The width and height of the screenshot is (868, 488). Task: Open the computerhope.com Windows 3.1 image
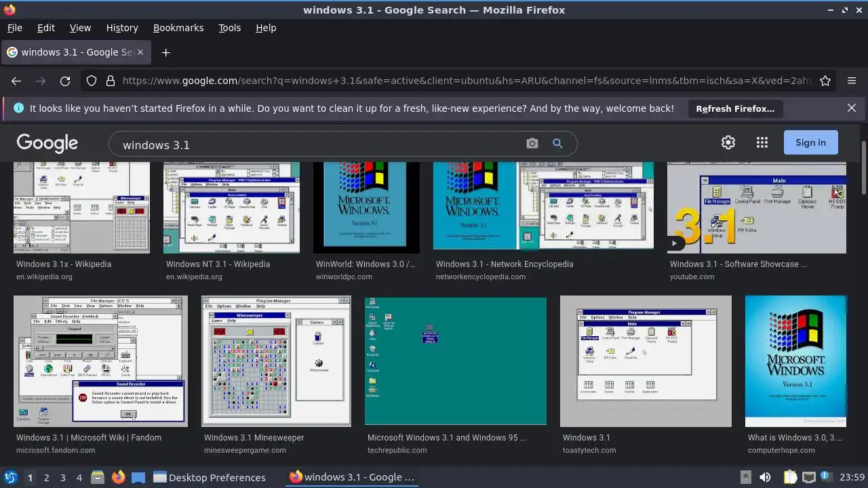pyautogui.click(x=795, y=361)
